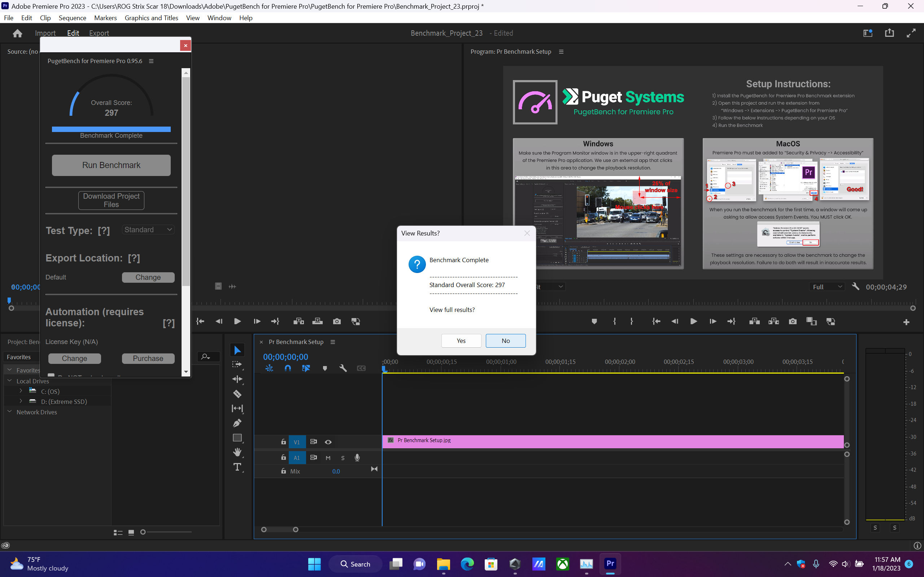Mute the A1 audio track
The image size is (924, 577).
coord(328,458)
